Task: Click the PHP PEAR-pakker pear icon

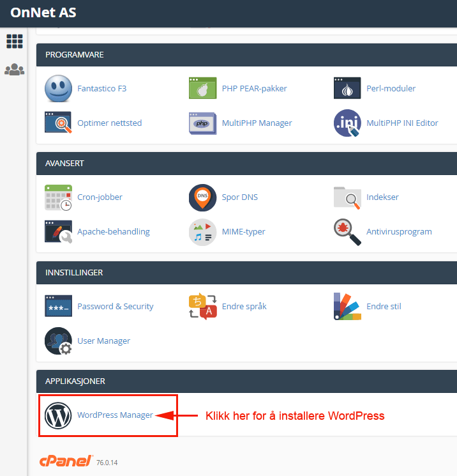Action: click(x=202, y=88)
